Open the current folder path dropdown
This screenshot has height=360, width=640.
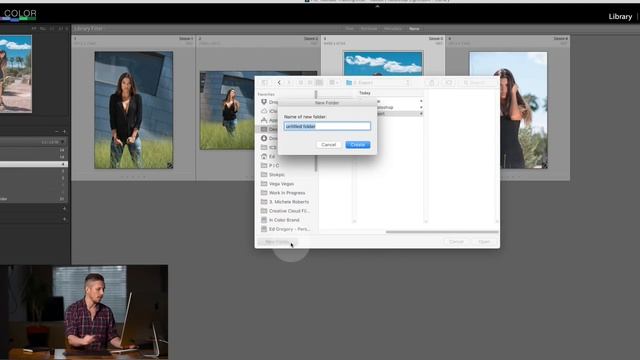pyautogui.click(x=378, y=82)
